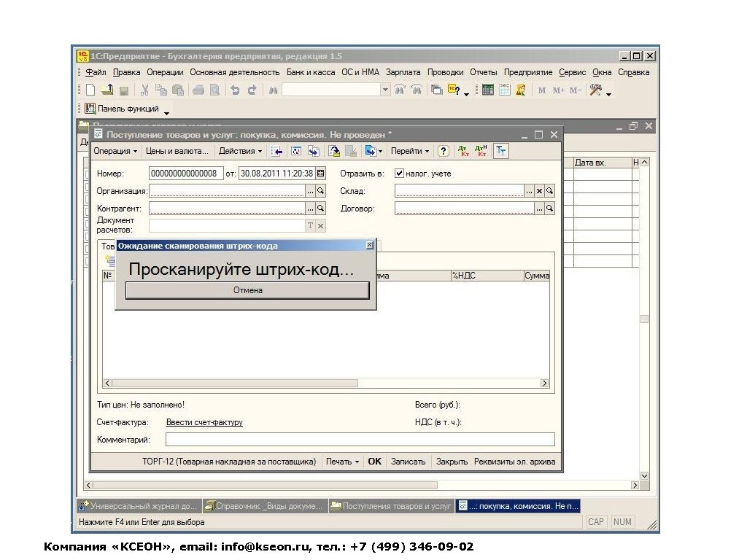
Task: Click the Calendar icon in main toolbar
Action: (x=505, y=90)
